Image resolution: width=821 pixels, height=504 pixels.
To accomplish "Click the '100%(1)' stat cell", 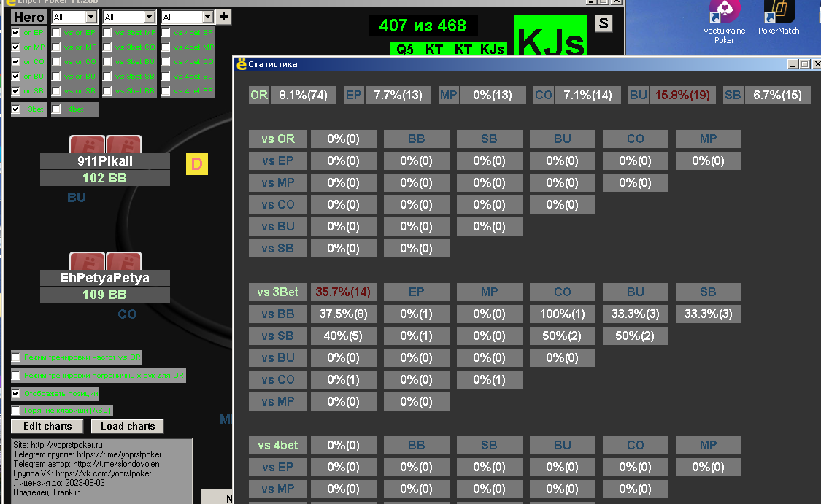I will click(x=563, y=314).
